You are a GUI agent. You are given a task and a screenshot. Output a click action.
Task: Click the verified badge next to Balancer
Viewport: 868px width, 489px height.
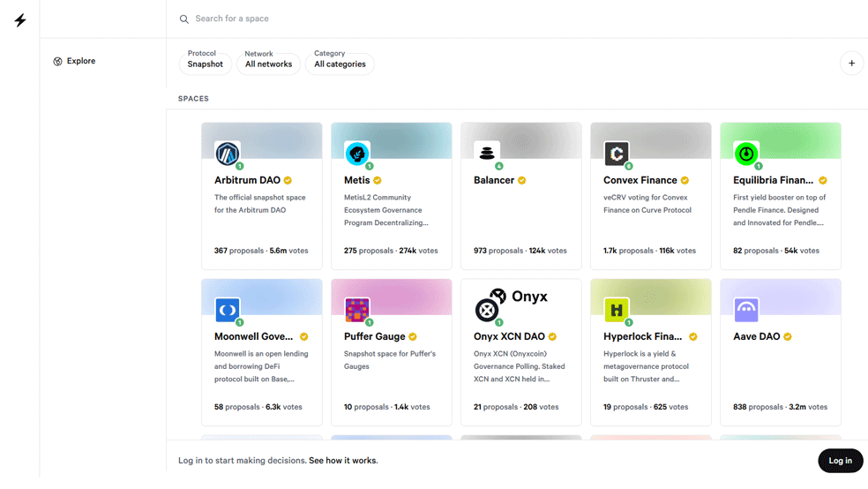[x=522, y=181]
